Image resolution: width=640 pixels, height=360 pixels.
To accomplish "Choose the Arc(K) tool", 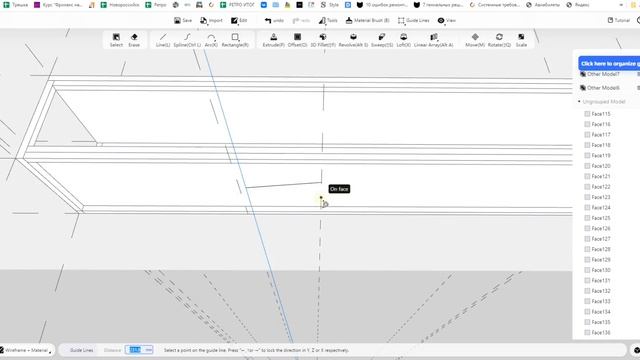I will 211,40.
